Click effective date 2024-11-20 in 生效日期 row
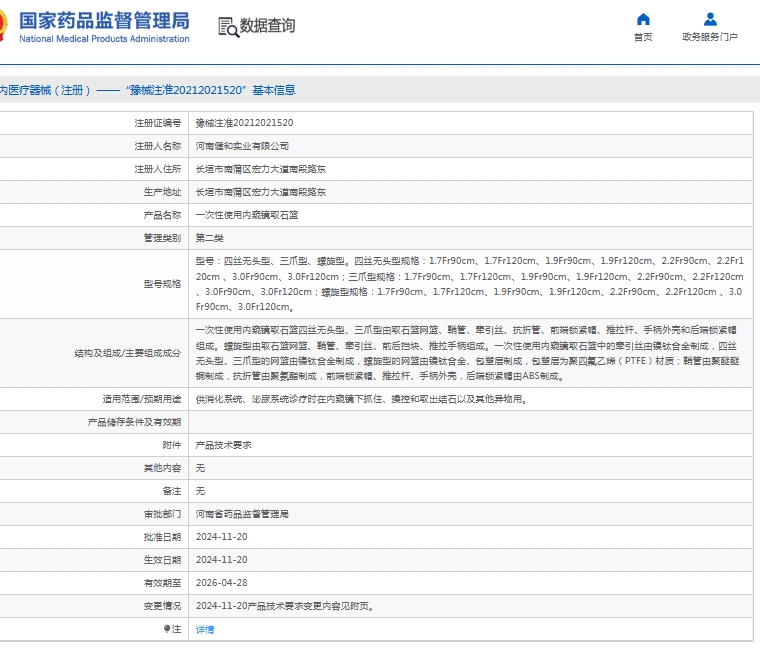760x650 pixels. [x=222, y=560]
